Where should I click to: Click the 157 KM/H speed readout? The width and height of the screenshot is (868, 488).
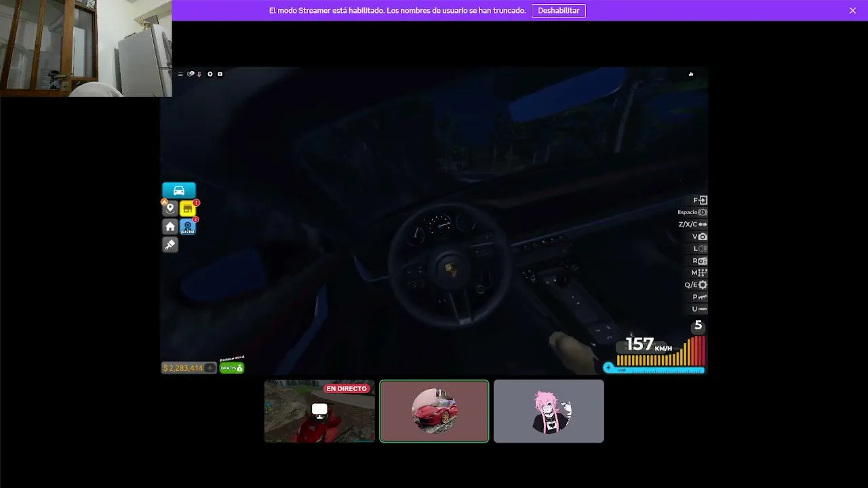[648, 345]
